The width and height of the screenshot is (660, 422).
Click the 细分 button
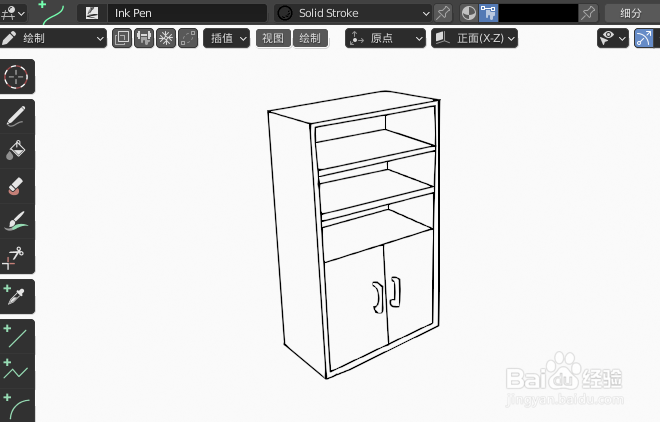tap(631, 13)
